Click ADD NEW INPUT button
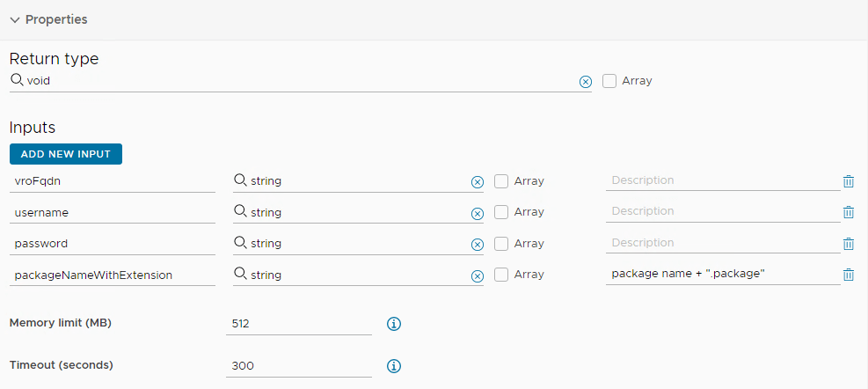The width and height of the screenshot is (868, 389). coord(66,154)
